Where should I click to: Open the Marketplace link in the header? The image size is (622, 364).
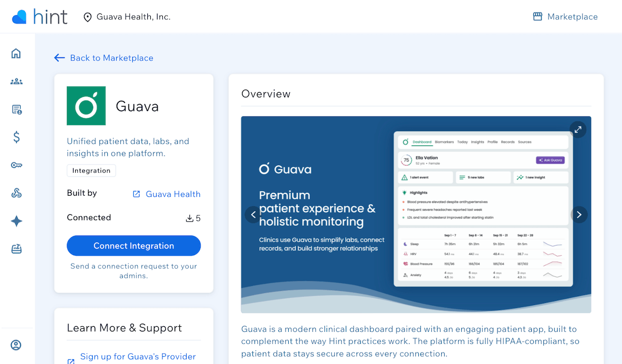coord(565,17)
